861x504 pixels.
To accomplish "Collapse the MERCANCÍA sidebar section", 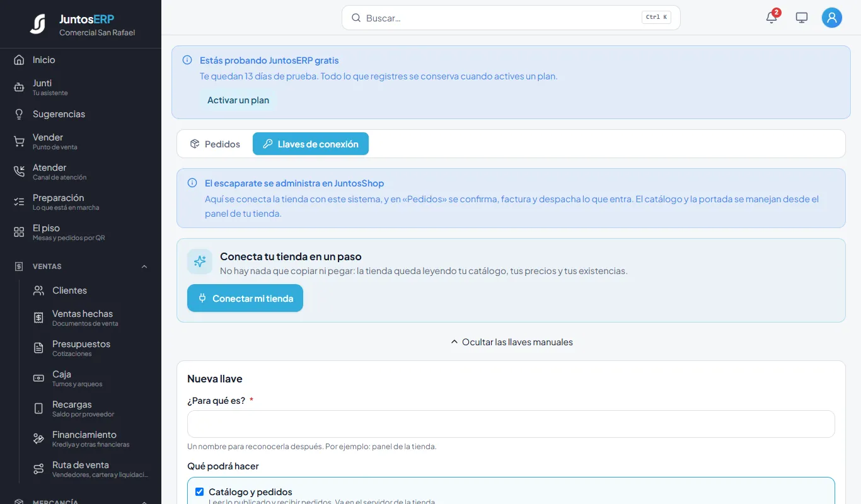I will click(81, 501).
